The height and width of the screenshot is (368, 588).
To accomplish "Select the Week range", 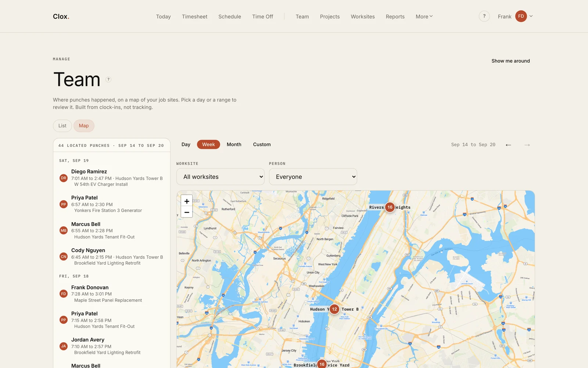I will tap(208, 145).
